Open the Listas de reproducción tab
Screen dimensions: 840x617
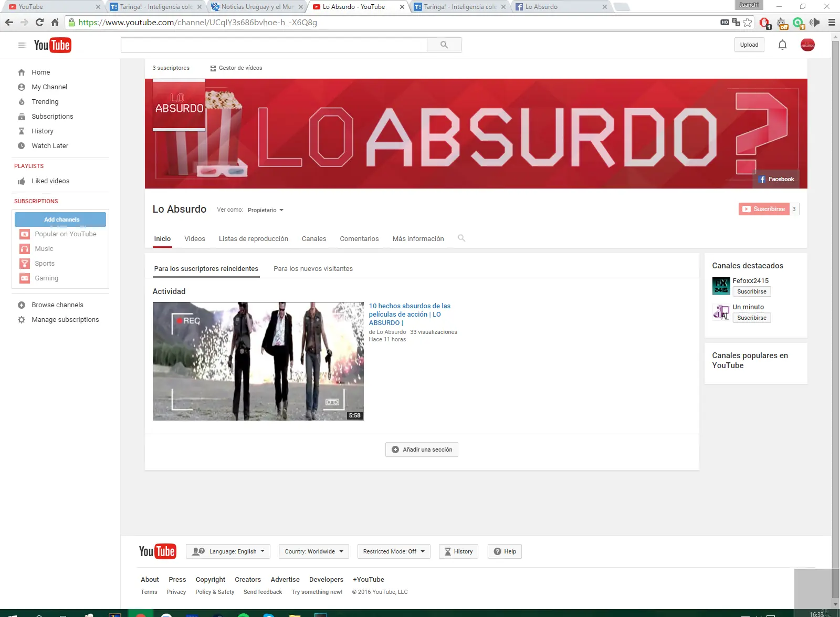point(254,239)
